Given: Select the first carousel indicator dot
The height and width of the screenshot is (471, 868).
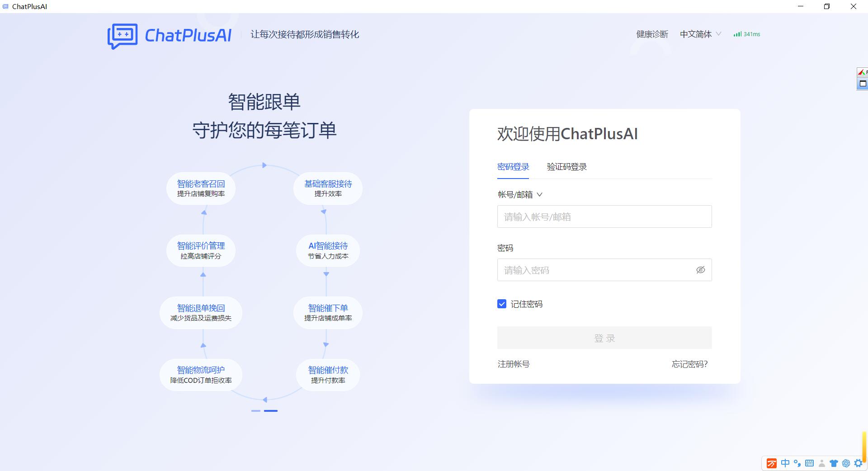Looking at the screenshot, I should point(256,411).
